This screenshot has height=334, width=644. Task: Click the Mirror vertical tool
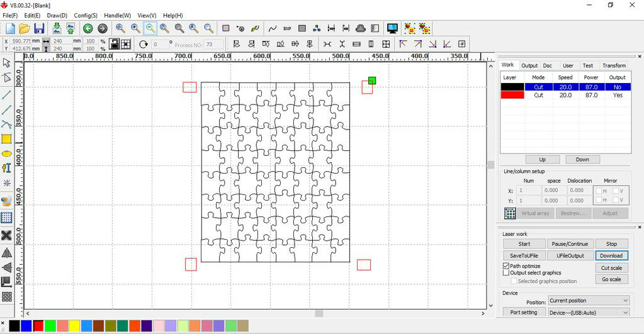point(6,267)
